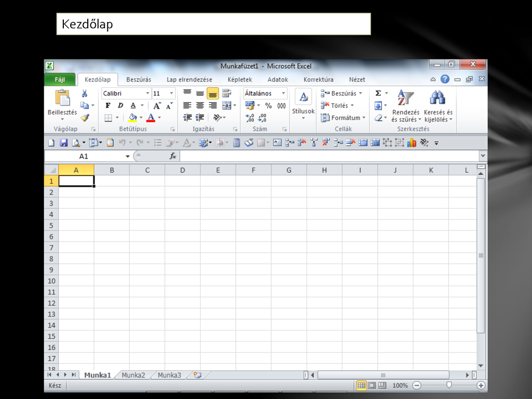Apply the yellow fill color bucket

132,118
